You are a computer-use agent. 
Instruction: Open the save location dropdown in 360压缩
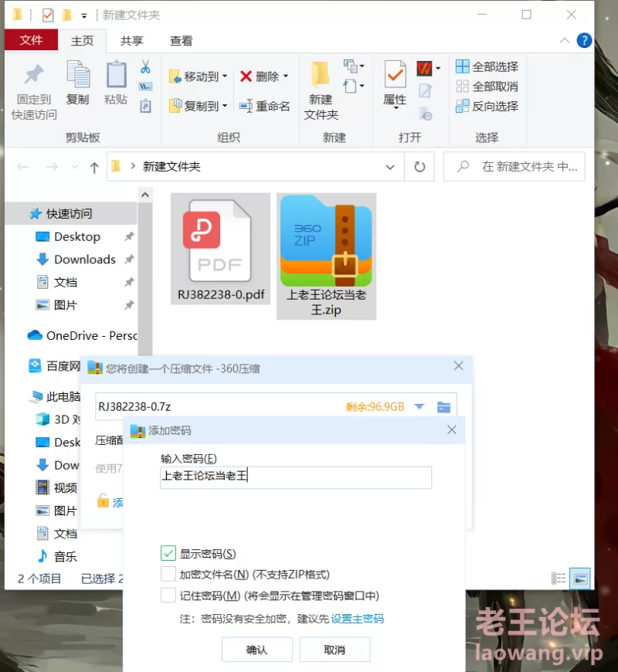tap(419, 407)
